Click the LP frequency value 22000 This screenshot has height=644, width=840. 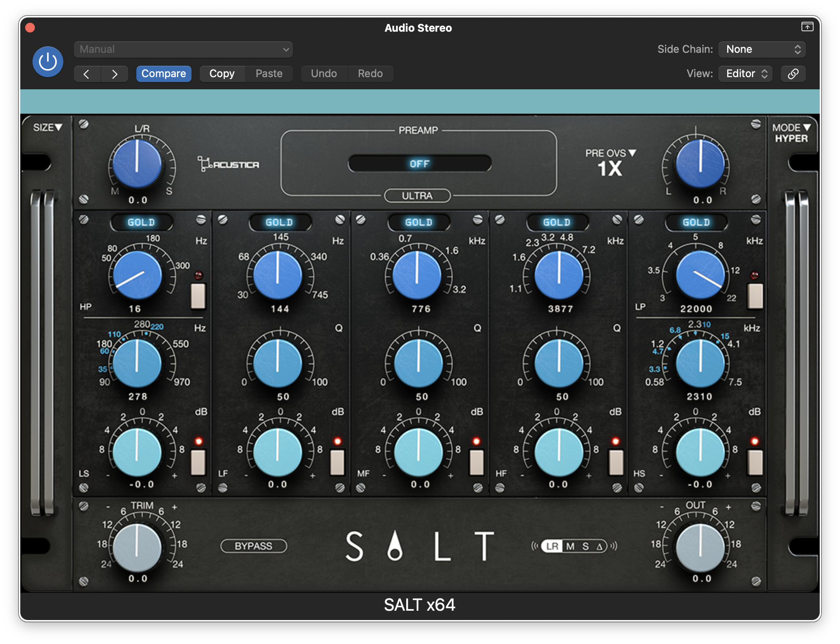tap(696, 309)
